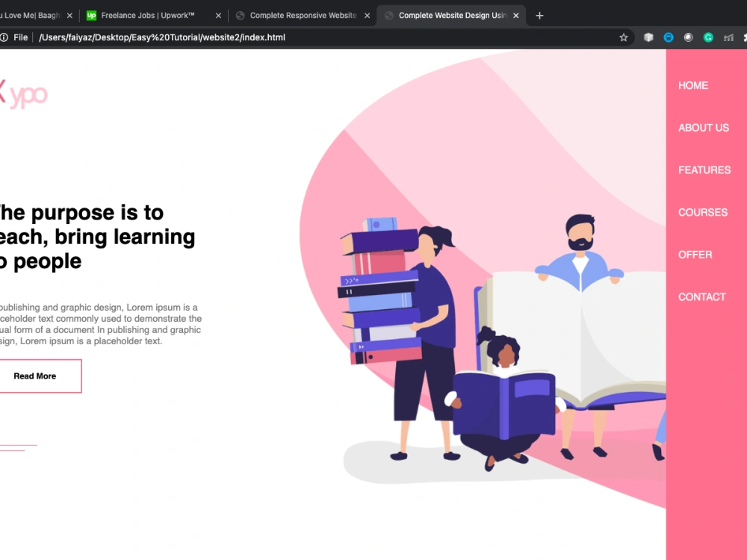Switch to the Complete Responsive Website tab
This screenshot has height=560, width=747.
point(299,14)
